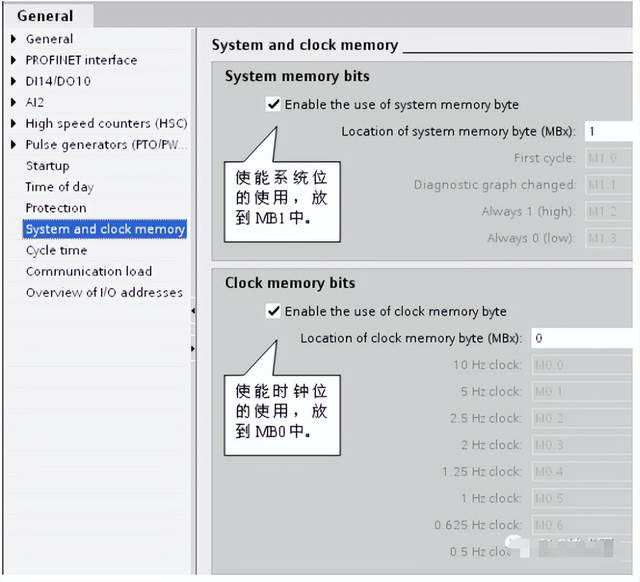Image resolution: width=640 pixels, height=582 pixels.
Task: Select Communication load item
Action: pyautogui.click(x=89, y=271)
